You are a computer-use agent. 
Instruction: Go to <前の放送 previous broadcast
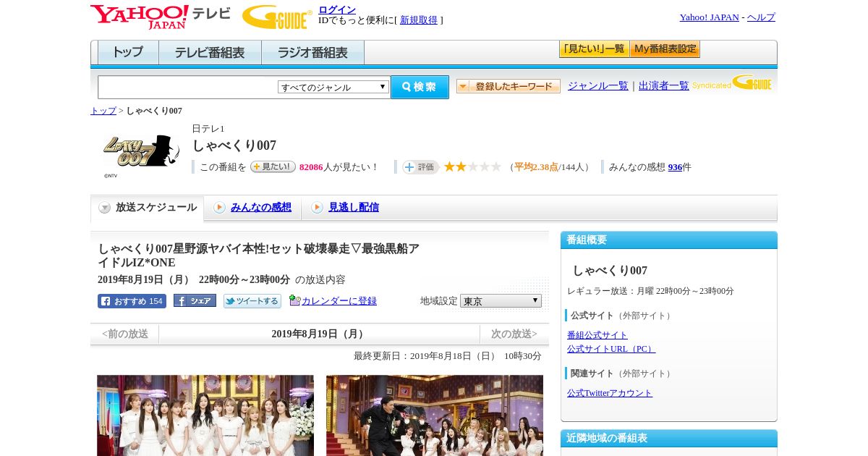125,334
